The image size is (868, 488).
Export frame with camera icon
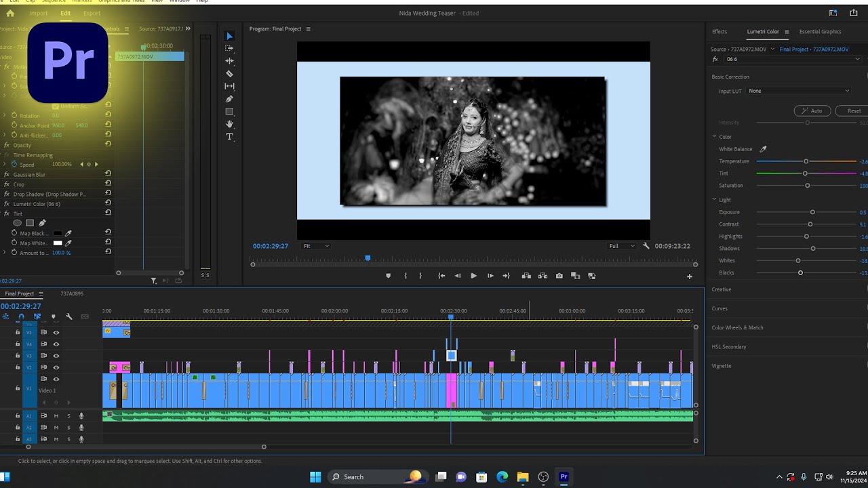559,276
